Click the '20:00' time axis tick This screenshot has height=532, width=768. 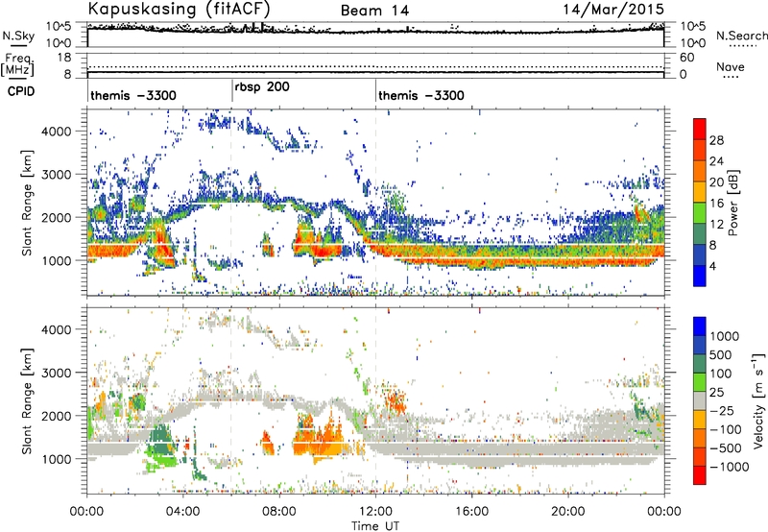click(x=567, y=512)
